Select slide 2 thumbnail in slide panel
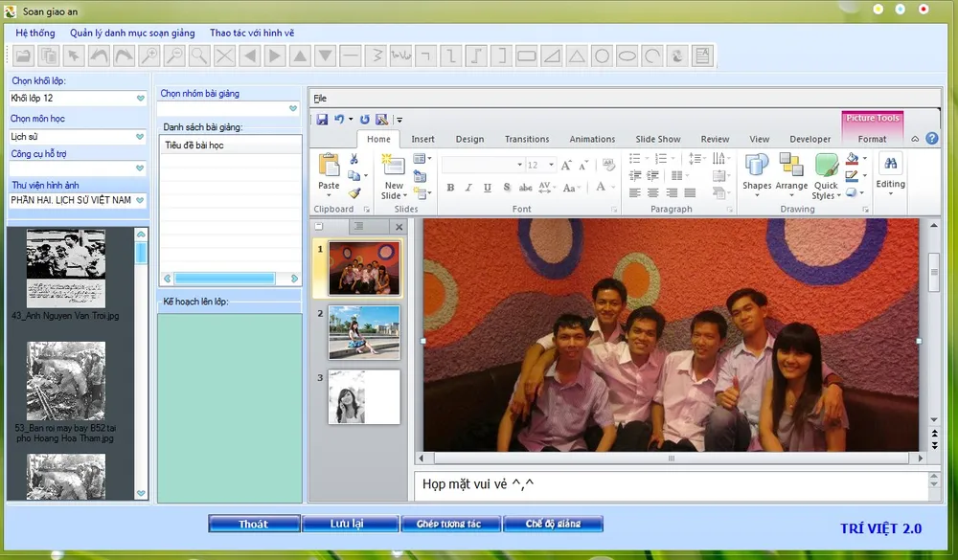Viewport: 958px width, 560px height. [363, 332]
